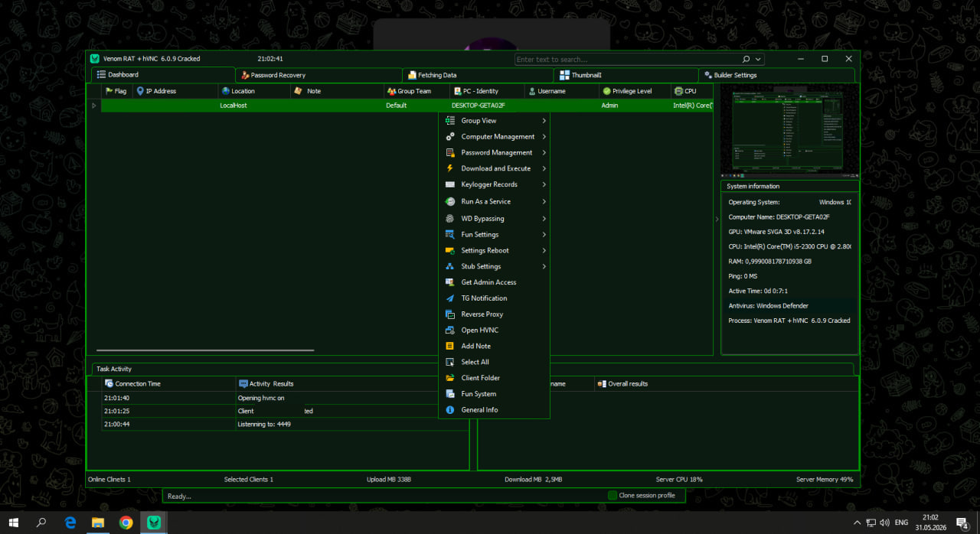This screenshot has width=980, height=534.
Task: Click the client list horizontal scrollbar
Action: (205, 350)
